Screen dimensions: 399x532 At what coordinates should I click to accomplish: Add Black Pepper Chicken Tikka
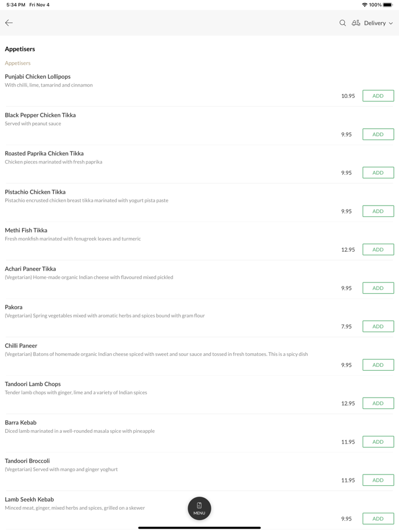pos(378,134)
